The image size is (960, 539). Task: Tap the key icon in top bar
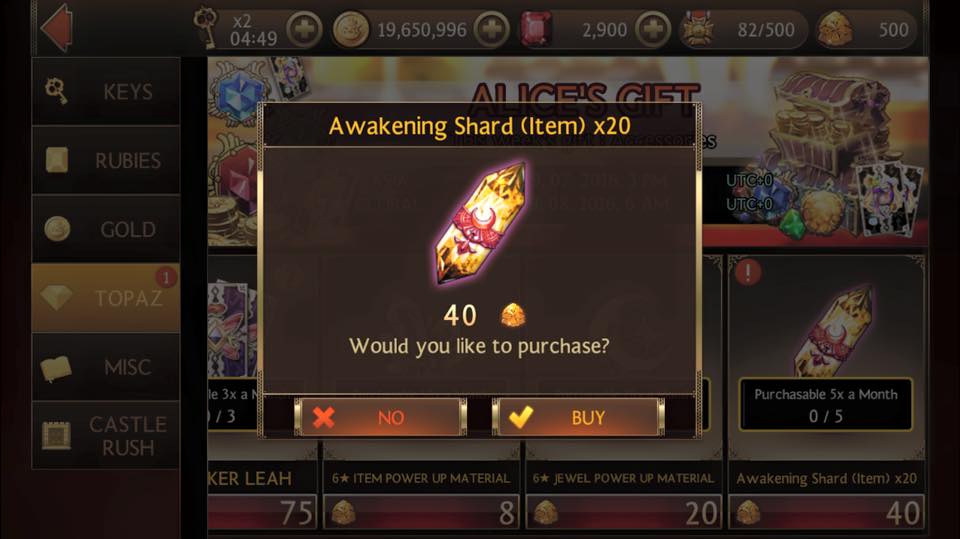[x=206, y=28]
